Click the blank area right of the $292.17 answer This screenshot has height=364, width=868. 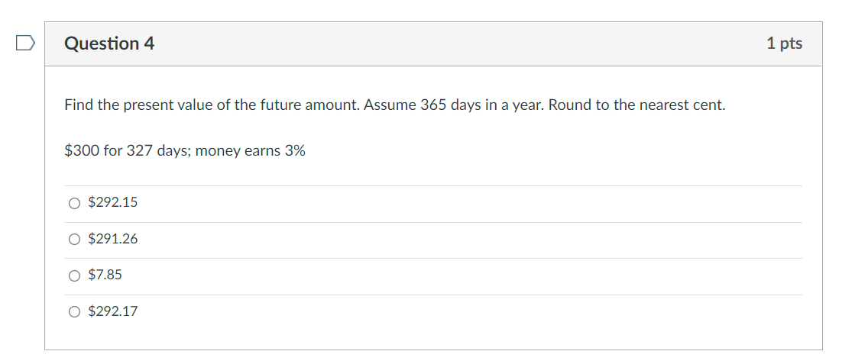pyautogui.click(x=458, y=312)
